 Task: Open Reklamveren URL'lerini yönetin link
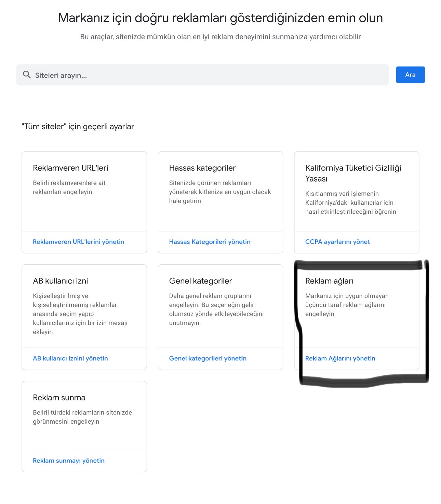(78, 242)
